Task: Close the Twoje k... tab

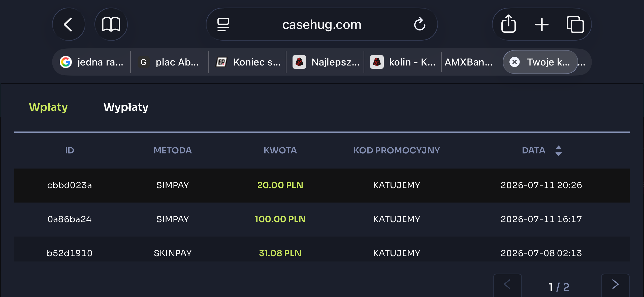Action: pyautogui.click(x=514, y=62)
